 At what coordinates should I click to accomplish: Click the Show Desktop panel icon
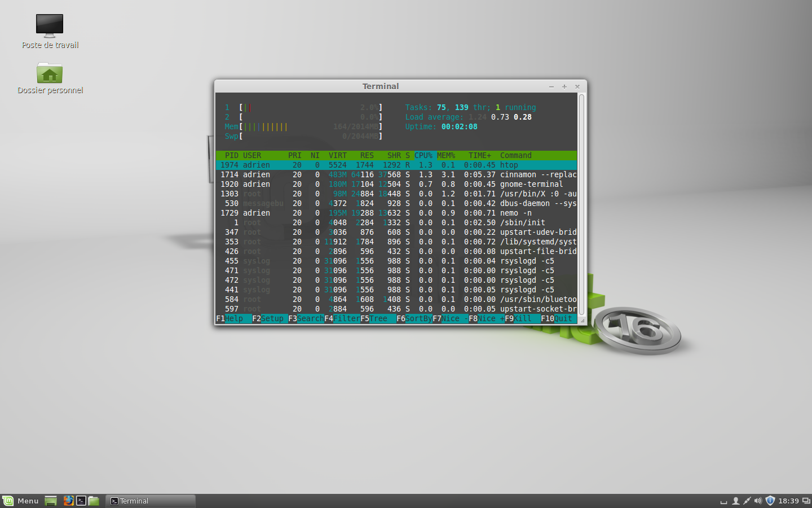[51, 501]
